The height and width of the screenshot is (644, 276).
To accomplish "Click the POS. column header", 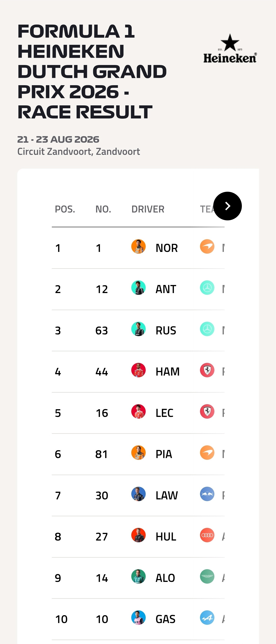I will [65, 209].
